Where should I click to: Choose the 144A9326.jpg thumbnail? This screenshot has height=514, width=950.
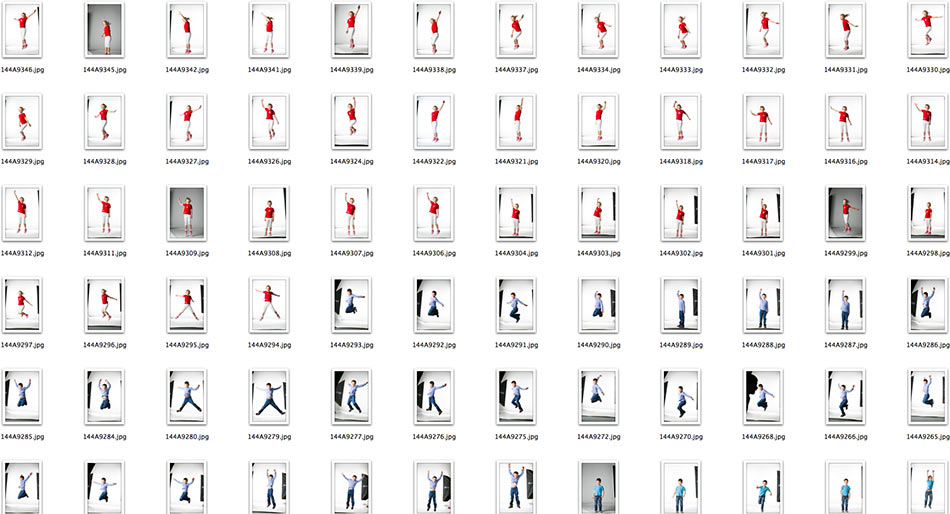(269, 122)
